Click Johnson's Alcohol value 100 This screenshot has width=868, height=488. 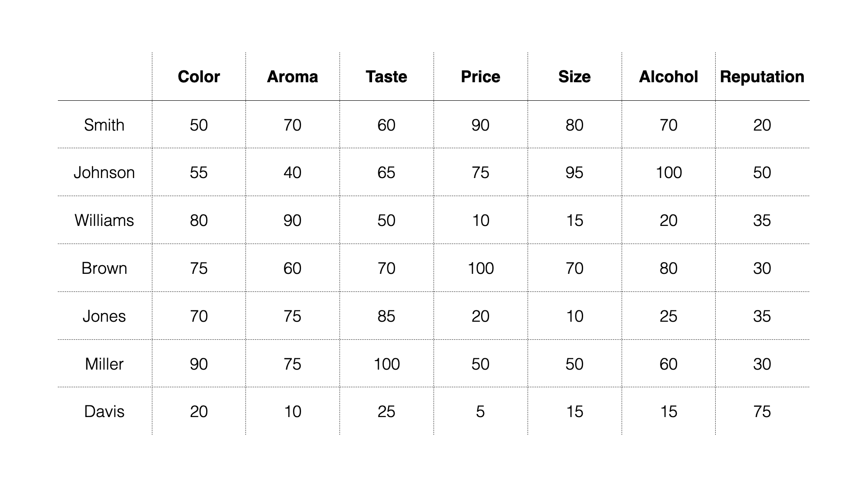669,173
